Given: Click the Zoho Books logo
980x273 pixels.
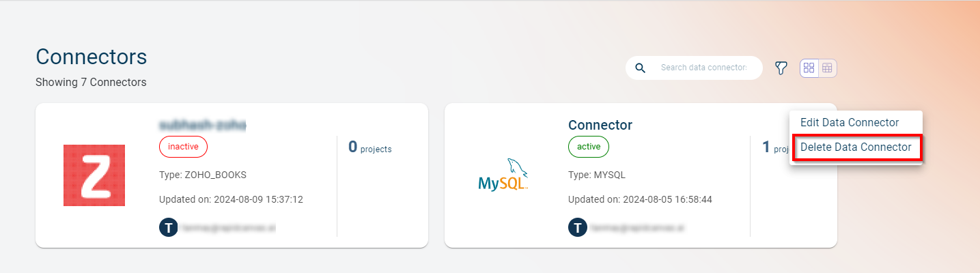Looking at the screenshot, I should click(x=94, y=175).
